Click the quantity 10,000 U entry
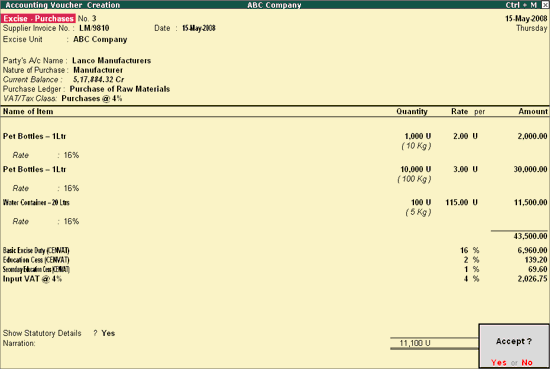The width and height of the screenshot is (550, 369). click(x=416, y=169)
